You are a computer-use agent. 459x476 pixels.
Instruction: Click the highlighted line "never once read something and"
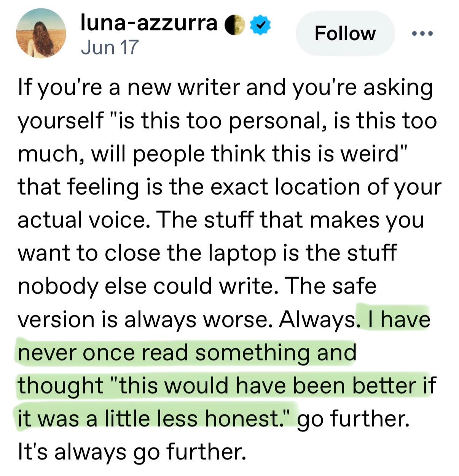tap(187, 353)
